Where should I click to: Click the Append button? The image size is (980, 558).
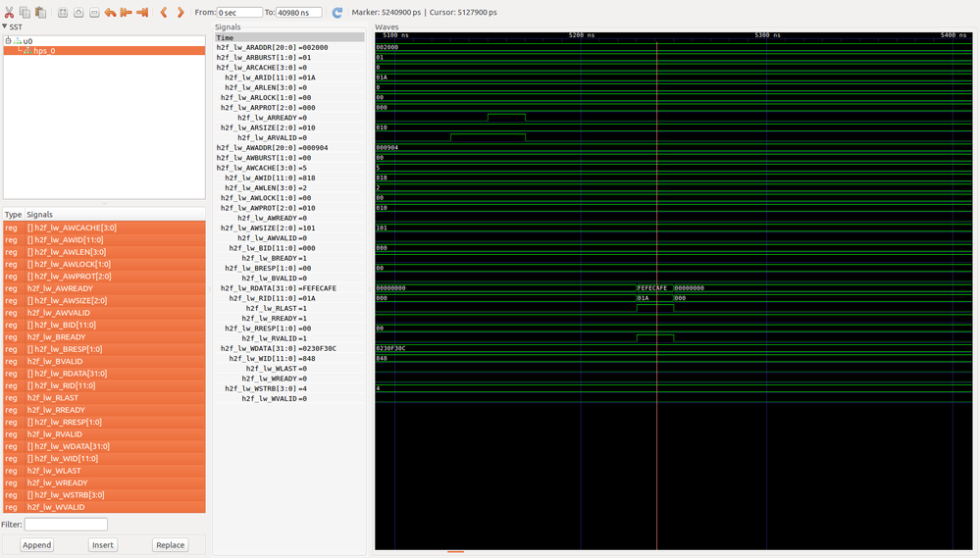point(37,545)
